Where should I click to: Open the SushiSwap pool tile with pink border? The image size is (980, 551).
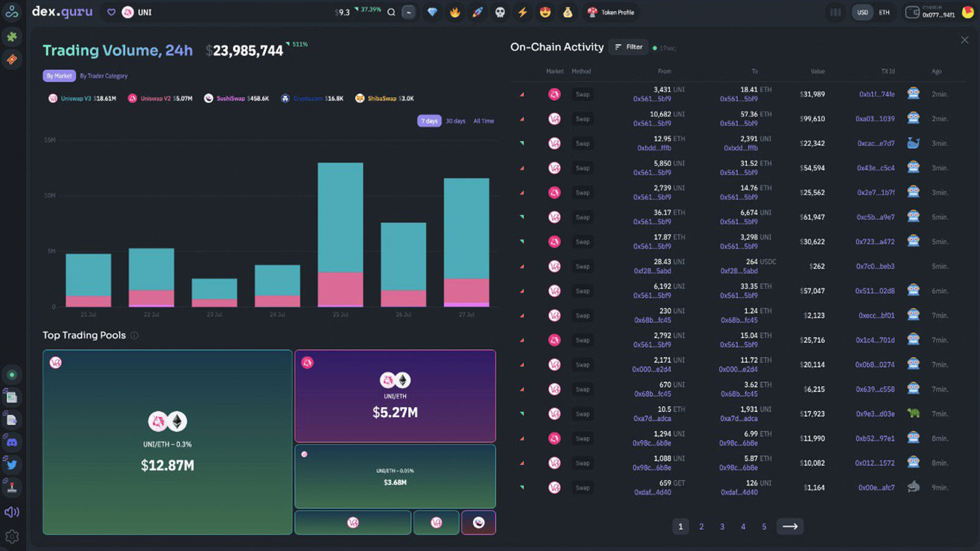(478, 522)
